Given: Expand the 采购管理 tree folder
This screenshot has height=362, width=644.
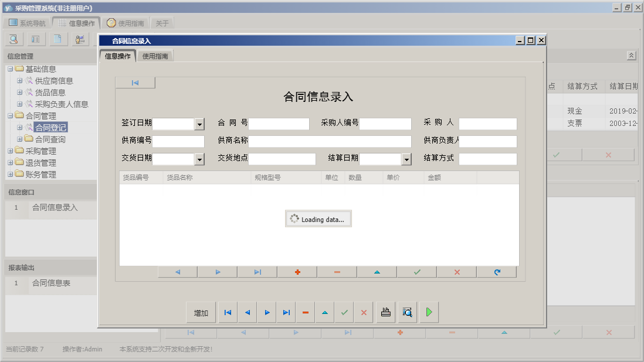Looking at the screenshot, I should (11, 151).
